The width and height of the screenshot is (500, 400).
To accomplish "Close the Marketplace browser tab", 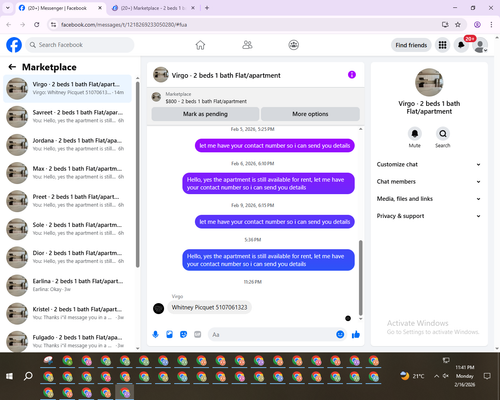I will point(193,8).
